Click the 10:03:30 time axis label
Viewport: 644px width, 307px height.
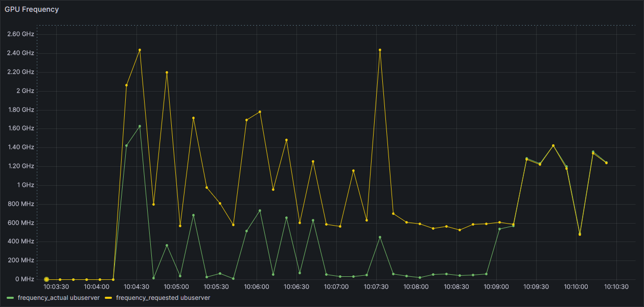point(57,287)
